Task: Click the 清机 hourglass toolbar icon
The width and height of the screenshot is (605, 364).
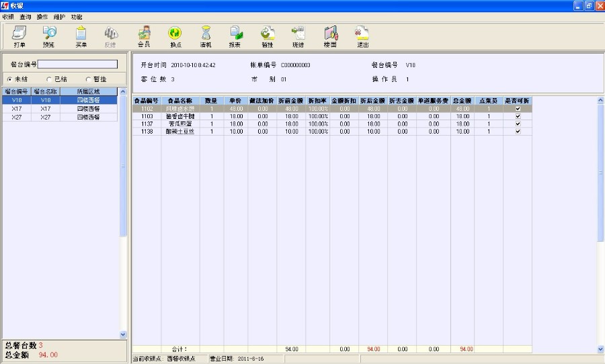Action: pyautogui.click(x=206, y=37)
